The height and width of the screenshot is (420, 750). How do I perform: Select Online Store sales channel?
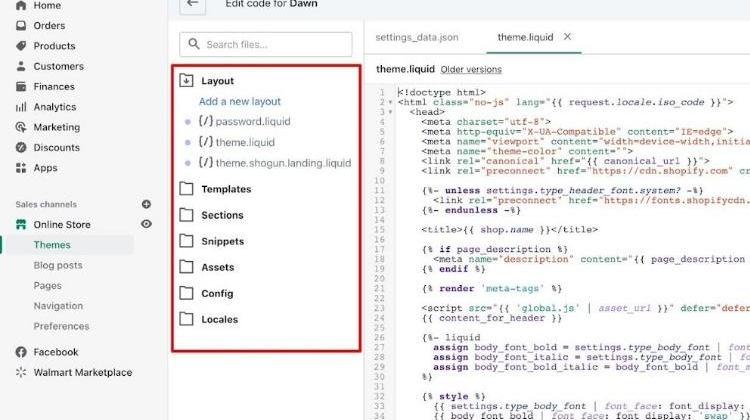click(x=62, y=224)
